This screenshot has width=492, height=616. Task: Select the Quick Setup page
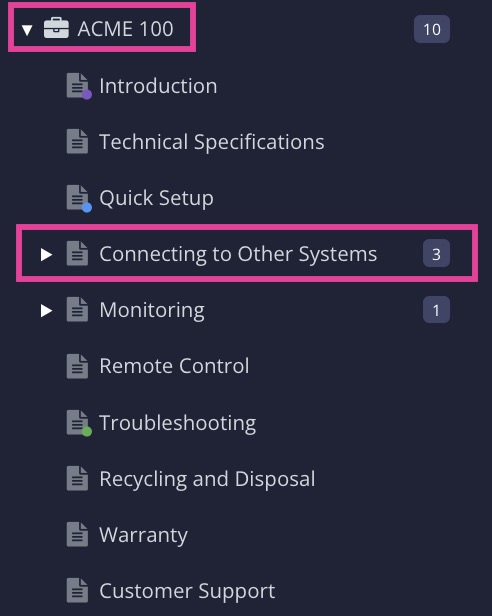[x=156, y=198]
